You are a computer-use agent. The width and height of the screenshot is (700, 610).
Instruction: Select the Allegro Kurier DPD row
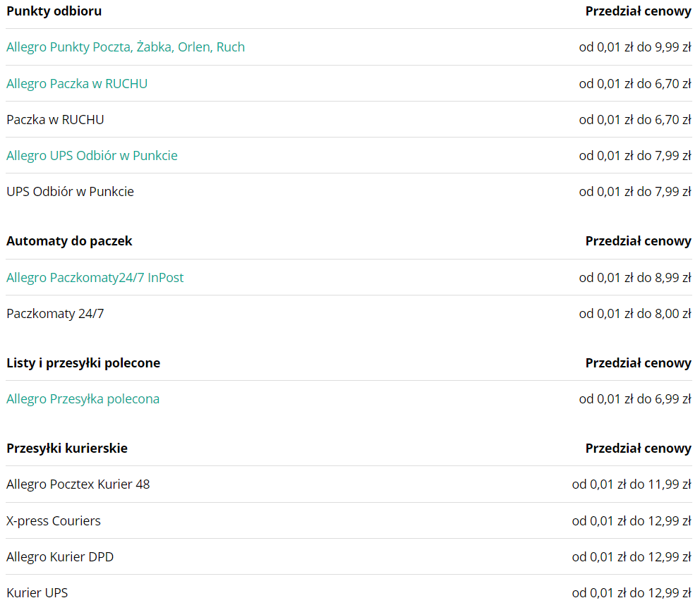pos(349,557)
